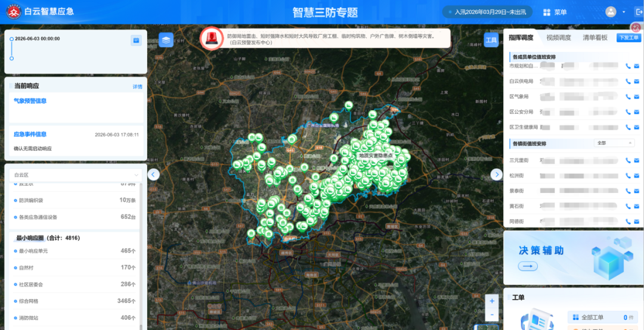This screenshot has height=330, width=644.
Task: Message 同德街 via envelope icon
Action: pyautogui.click(x=637, y=221)
